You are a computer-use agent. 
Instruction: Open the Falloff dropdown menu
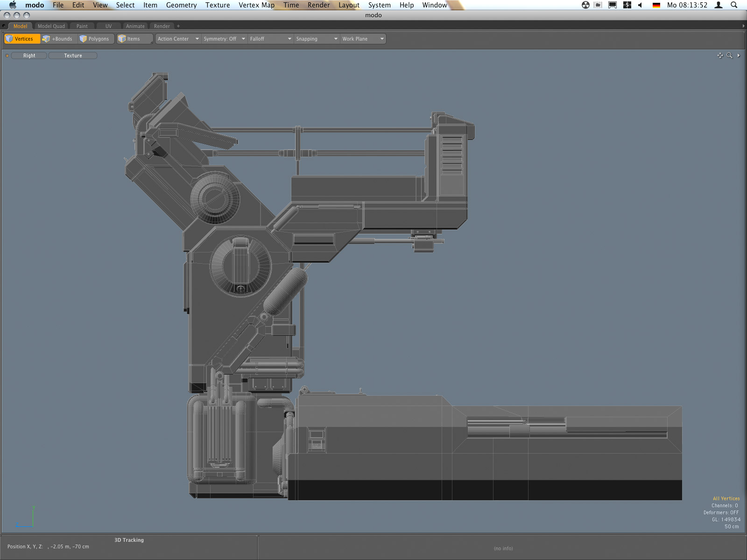tap(270, 39)
